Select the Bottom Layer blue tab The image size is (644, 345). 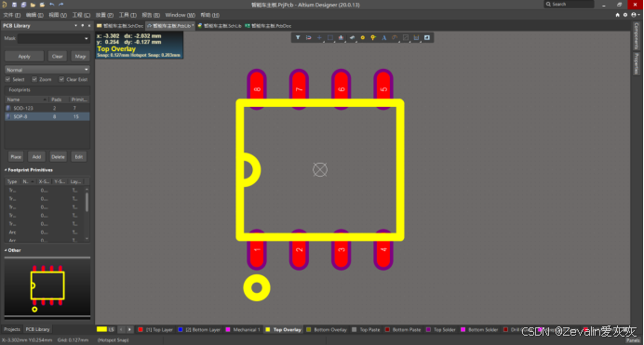pyautogui.click(x=199, y=329)
